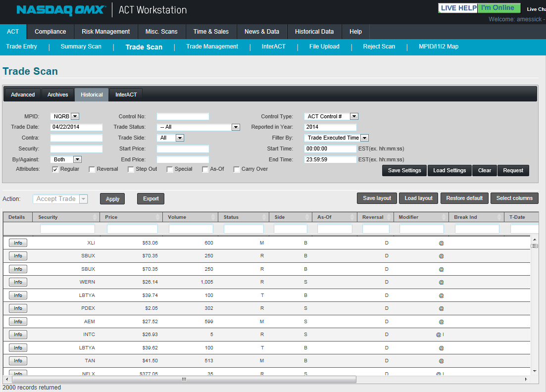
Task: Click the horizontal scrollbar right arrow
Action: (526, 379)
